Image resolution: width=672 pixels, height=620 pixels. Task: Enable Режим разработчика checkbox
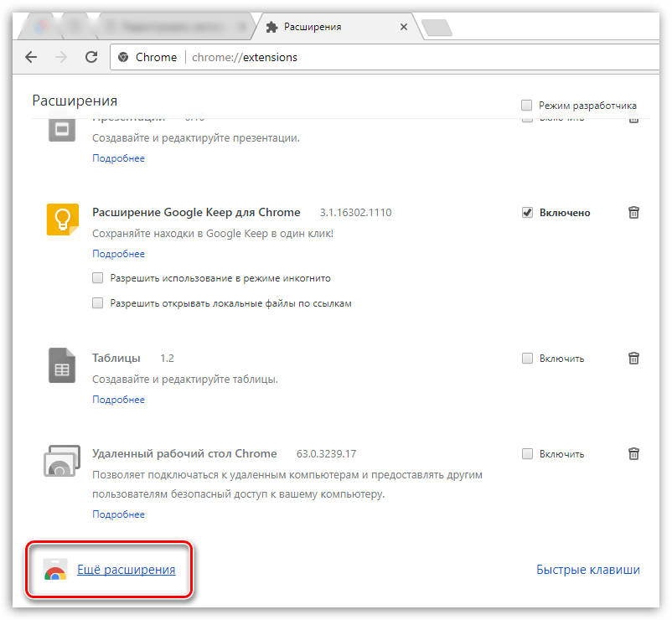coord(527,106)
